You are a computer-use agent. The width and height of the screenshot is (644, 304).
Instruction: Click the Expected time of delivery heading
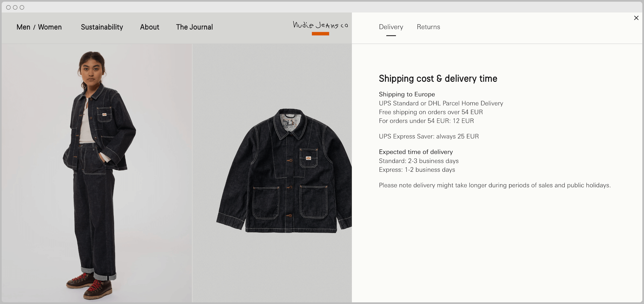coord(416,152)
